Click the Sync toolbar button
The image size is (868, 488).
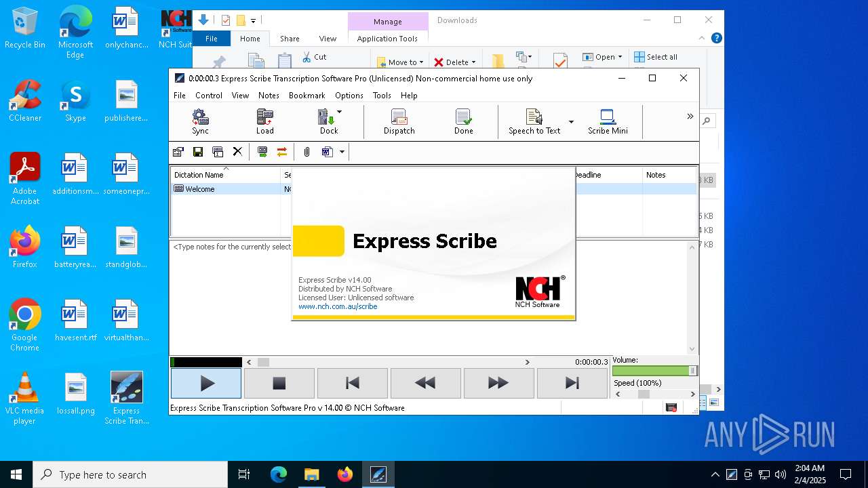point(200,122)
